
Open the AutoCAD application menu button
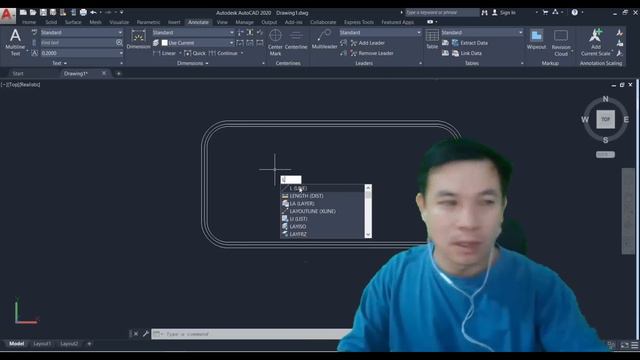tap(7, 16)
